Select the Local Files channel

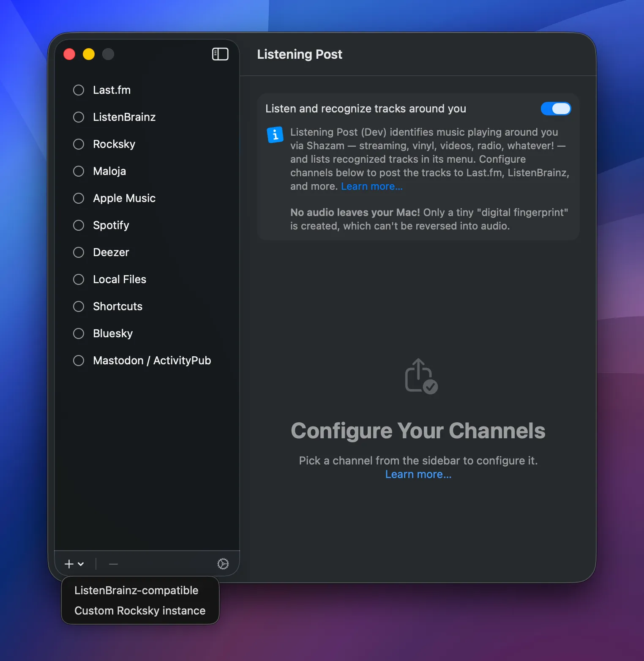coord(120,279)
